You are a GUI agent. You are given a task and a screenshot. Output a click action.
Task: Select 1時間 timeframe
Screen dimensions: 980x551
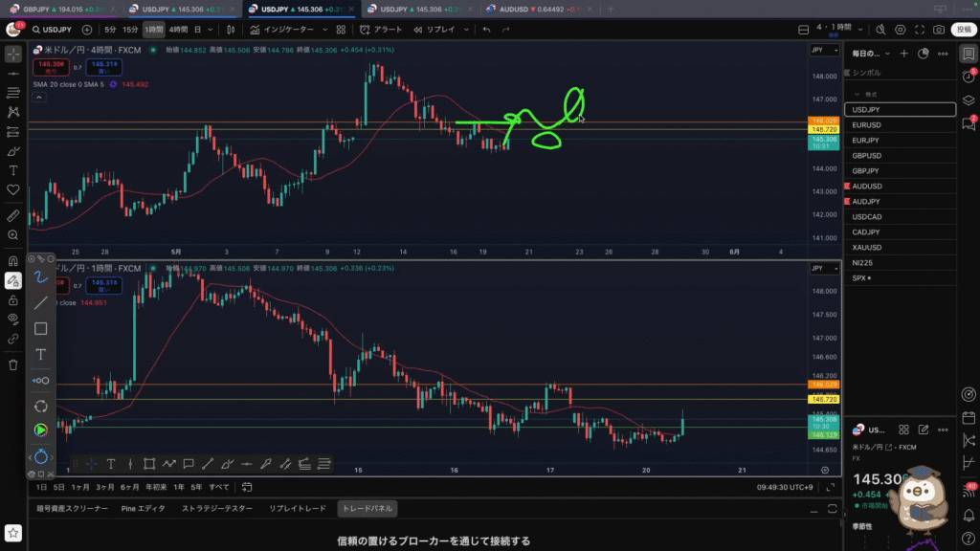pos(154,30)
